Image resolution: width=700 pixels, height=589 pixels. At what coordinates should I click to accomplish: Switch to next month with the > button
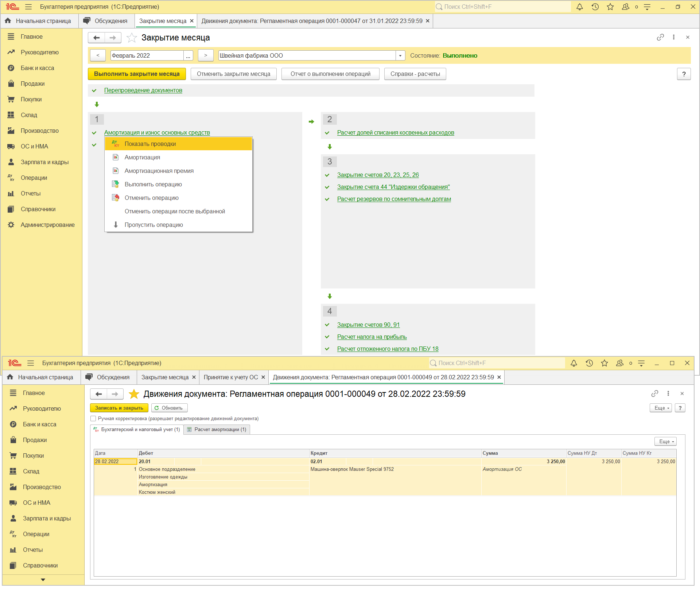(x=206, y=55)
